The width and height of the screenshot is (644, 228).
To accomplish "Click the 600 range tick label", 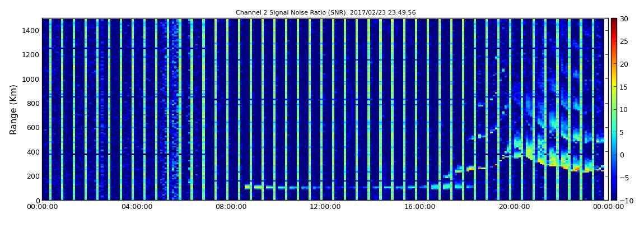I will point(34,128).
